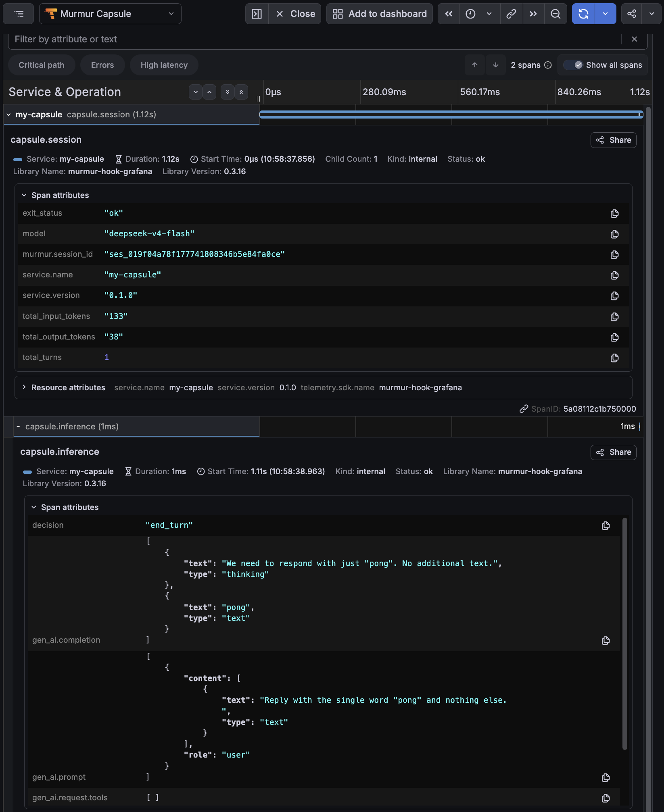
Task: Select the Errors filter chip
Action: (102, 65)
